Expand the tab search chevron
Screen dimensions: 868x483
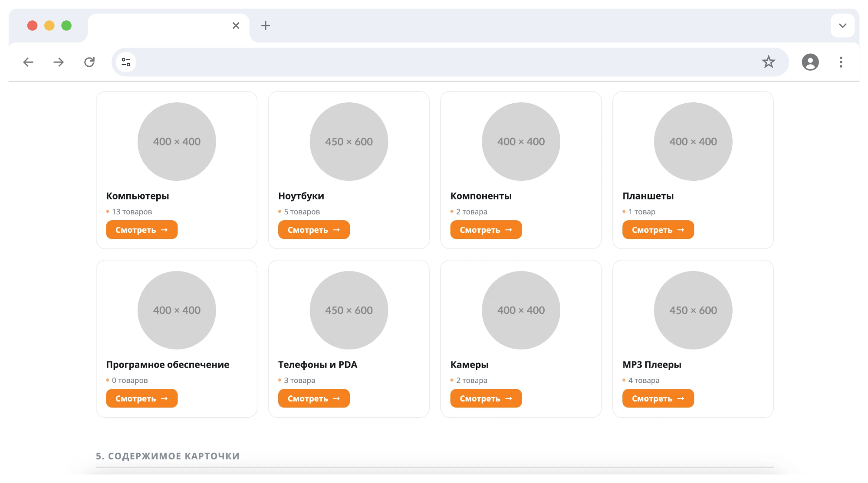[842, 26]
